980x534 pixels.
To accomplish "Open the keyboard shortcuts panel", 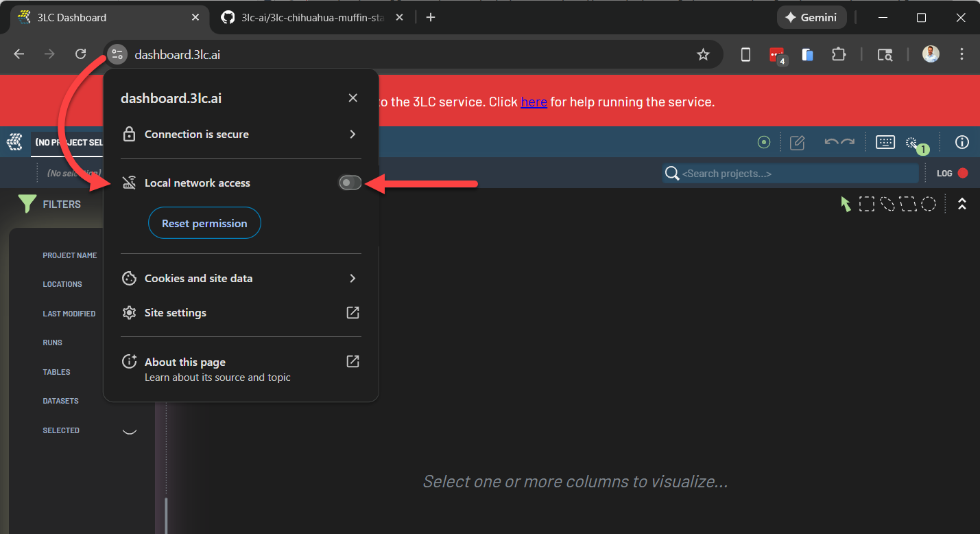I will tap(885, 142).
